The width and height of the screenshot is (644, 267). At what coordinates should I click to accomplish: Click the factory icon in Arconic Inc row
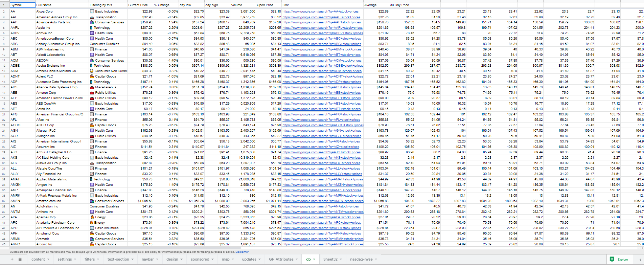[x=92, y=244]
